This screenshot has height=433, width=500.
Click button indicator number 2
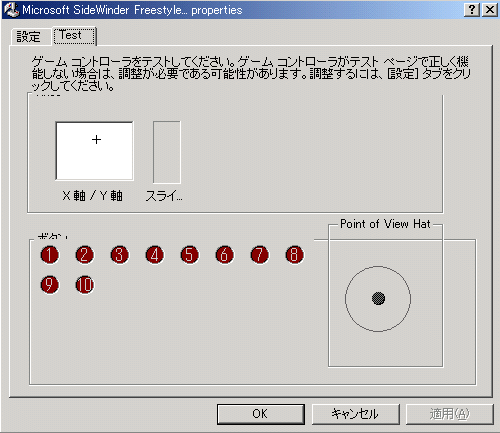[85, 255]
